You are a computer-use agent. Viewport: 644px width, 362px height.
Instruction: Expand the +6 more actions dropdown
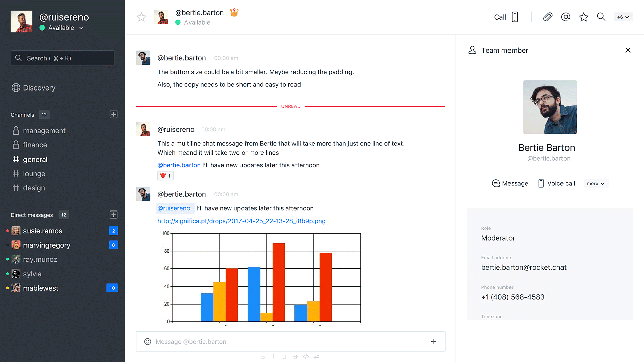point(623,17)
